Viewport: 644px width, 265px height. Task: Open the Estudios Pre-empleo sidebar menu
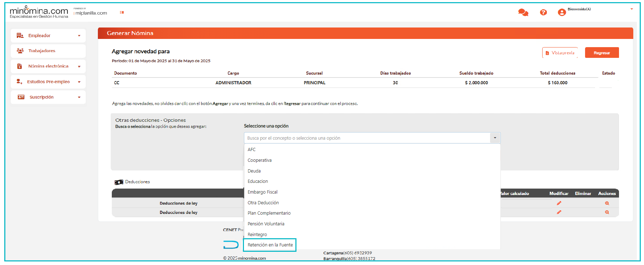click(48, 82)
